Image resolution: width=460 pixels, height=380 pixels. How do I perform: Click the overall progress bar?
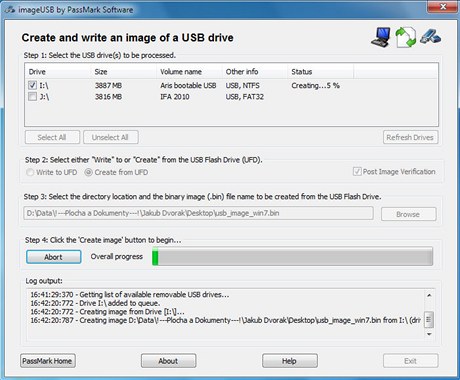tap(292, 257)
